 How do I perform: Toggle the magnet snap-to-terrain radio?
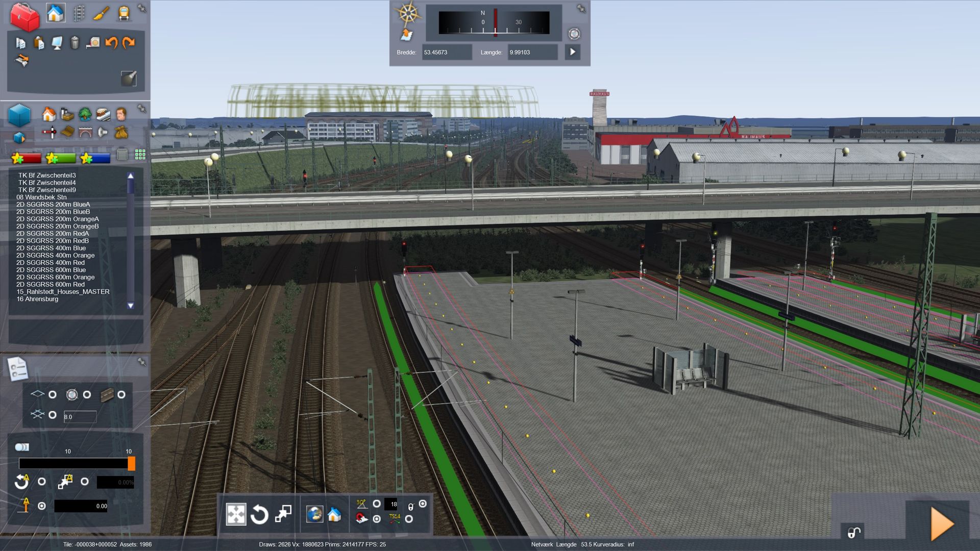tap(377, 519)
